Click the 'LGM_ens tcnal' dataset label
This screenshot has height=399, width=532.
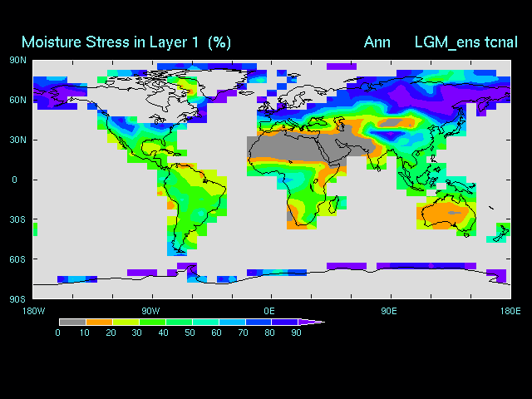click(466, 42)
